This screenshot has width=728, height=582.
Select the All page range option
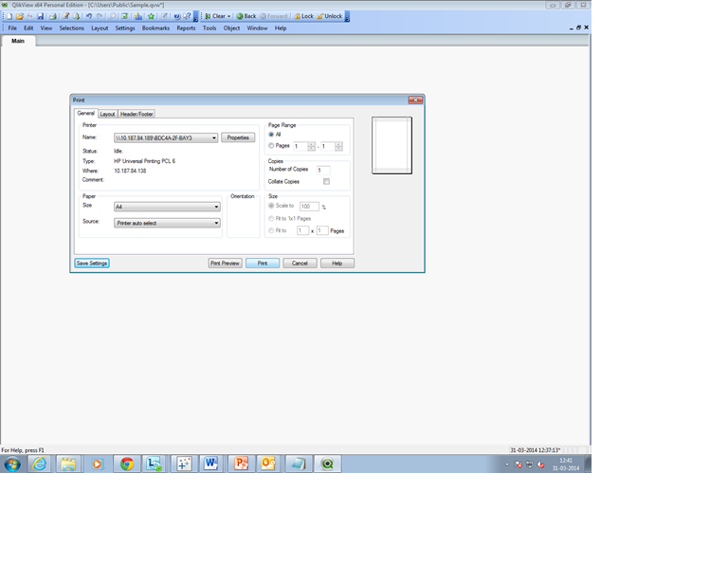click(271, 135)
